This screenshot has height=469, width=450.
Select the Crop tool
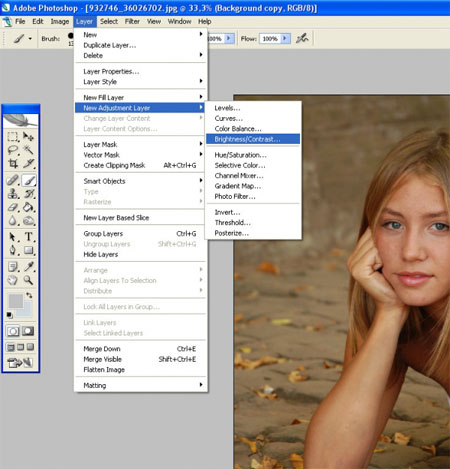[13, 163]
